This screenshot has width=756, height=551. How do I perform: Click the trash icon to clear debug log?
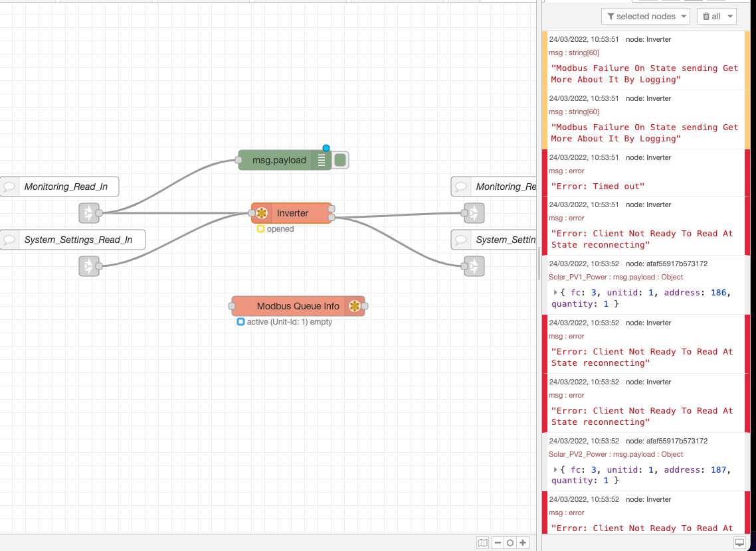coord(706,17)
